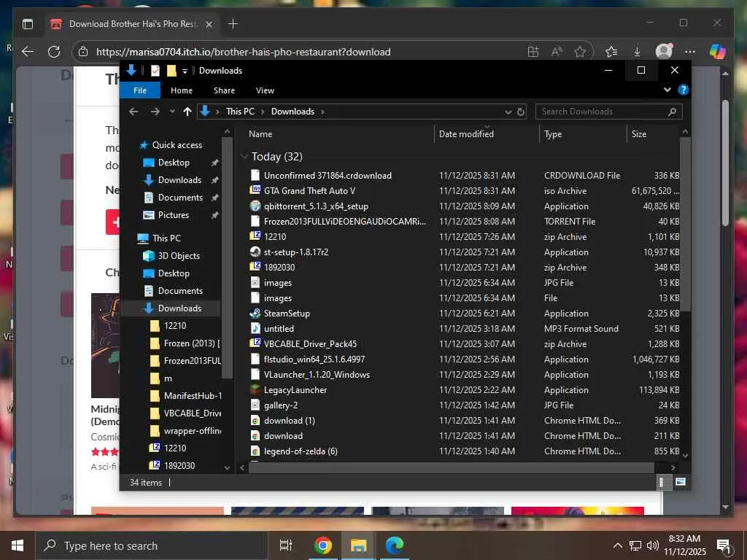Select Quick access in navigation pane

click(177, 145)
